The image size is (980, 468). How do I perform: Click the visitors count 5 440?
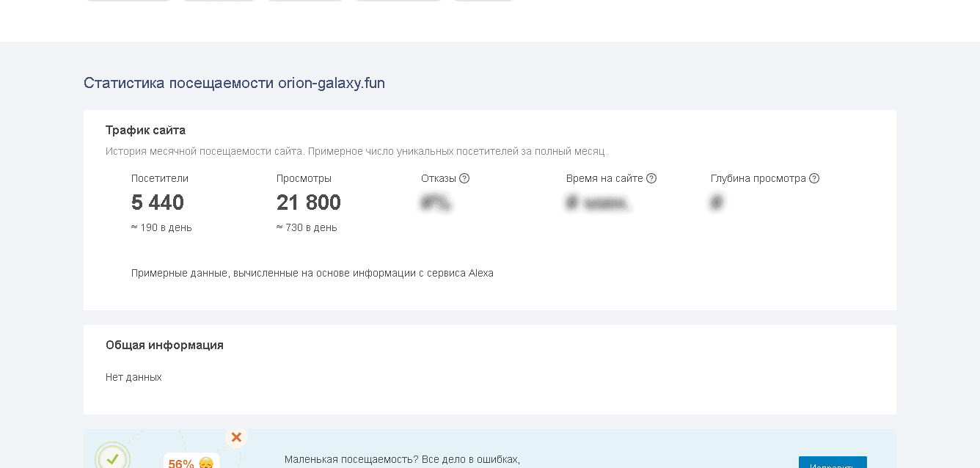point(158,202)
